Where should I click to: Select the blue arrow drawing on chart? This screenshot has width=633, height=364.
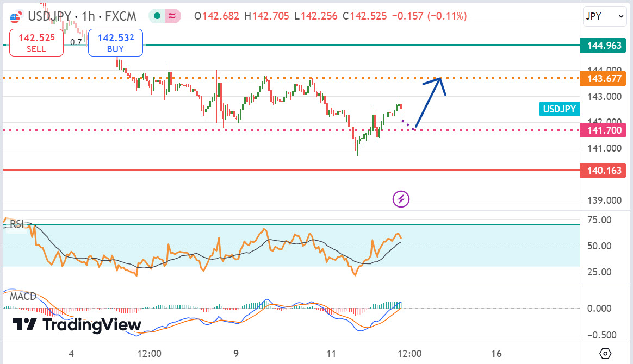click(x=430, y=101)
